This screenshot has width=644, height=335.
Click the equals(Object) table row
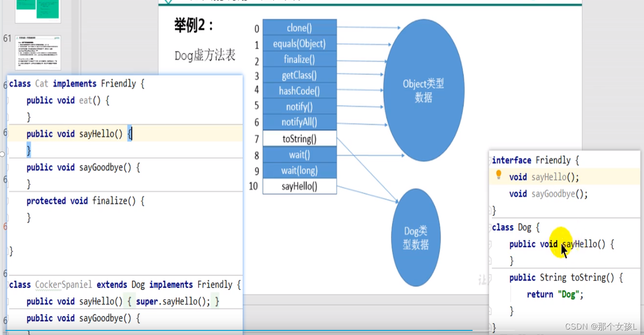pyautogui.click(x=300, y=44)
